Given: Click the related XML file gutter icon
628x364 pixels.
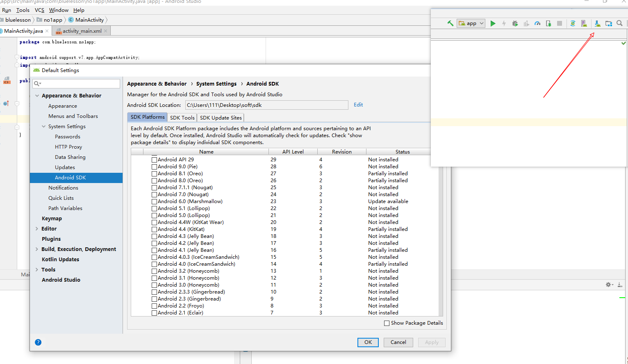Looking at the screenshot, I should [7, 81].
